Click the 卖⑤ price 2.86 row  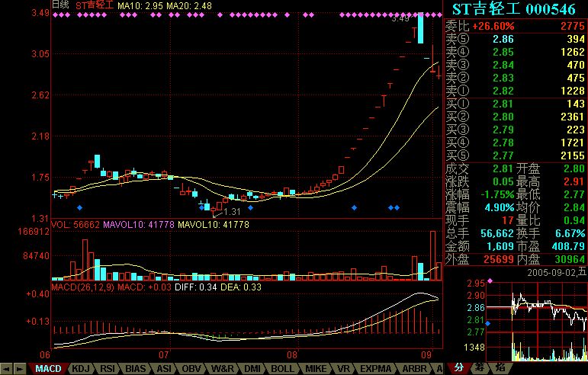515,39
